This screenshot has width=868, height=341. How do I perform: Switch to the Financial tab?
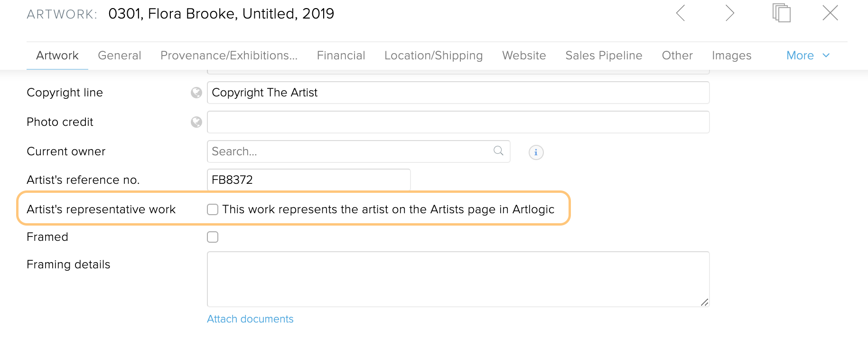(x=341, y=56)
